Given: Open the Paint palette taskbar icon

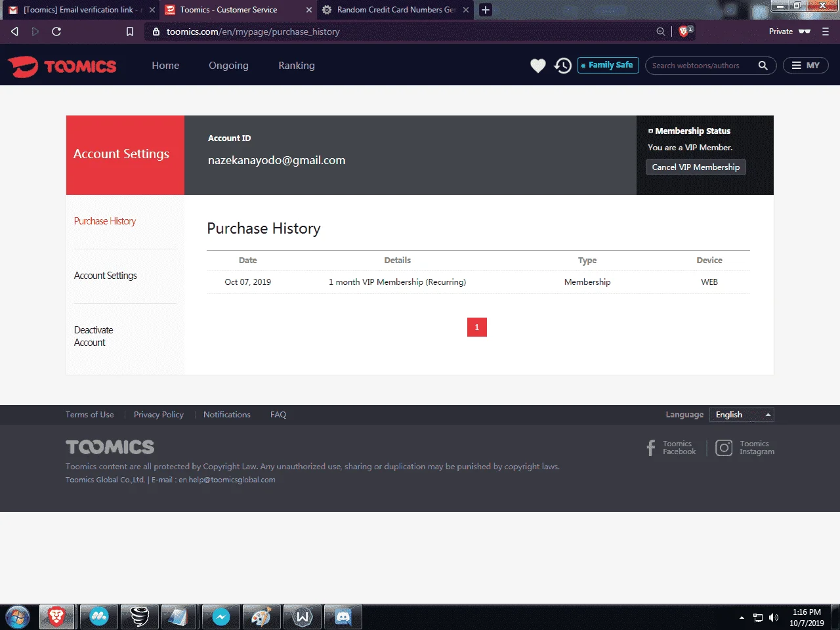Looking at the screenshot, I should tap(261, 618).
